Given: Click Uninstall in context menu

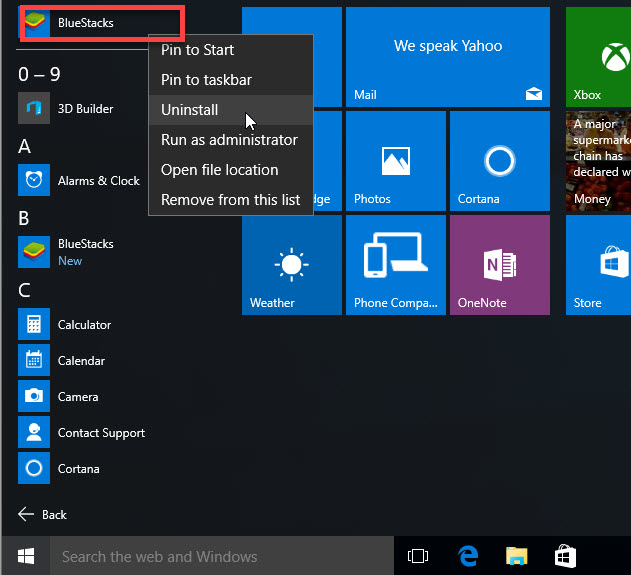Looking at the screenshot, I should click(x=231, y=110).
